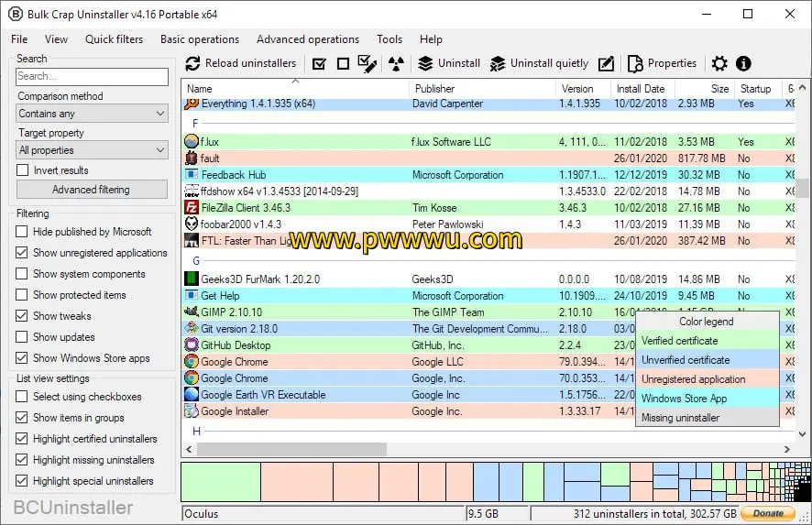Click the Google Earth VR icon

pyautogui.click(x=192, y=394)
